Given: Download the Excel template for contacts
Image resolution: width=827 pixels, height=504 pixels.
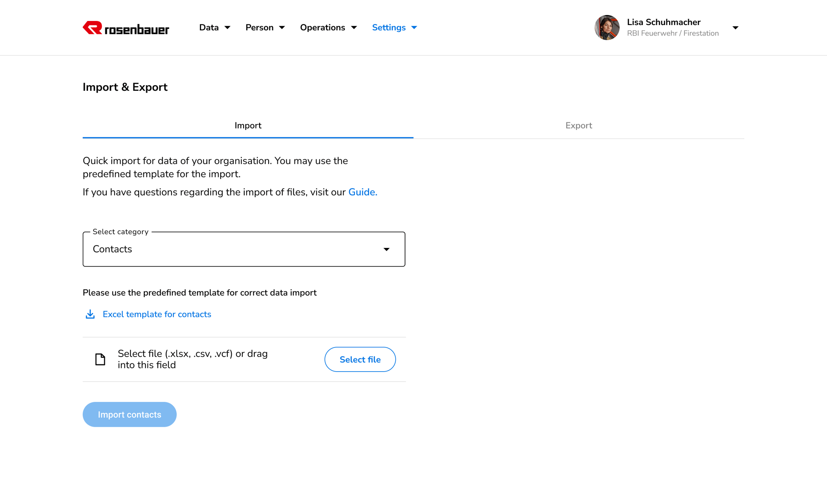Looking at the screenshot, I should [157, 314].
